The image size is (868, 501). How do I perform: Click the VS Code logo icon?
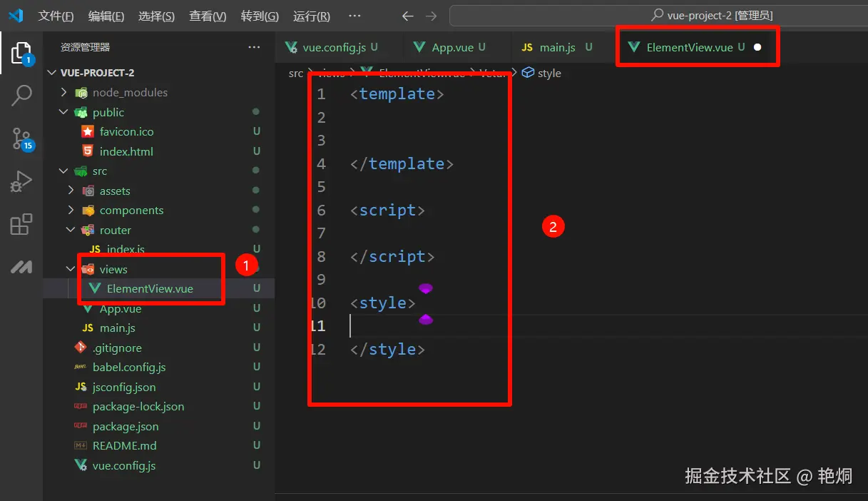[x=16, y=16]
